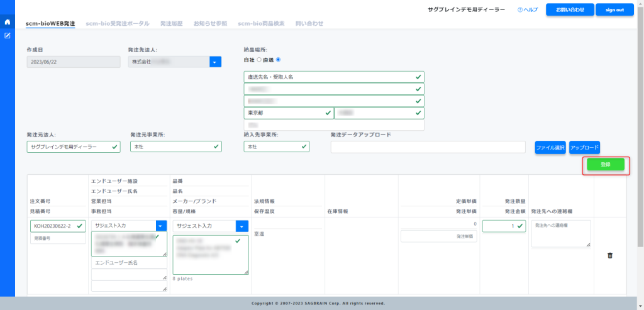Click the home icon in the left sidebar
The height and width of the screenshot is (310, 644).
(7, 22)
